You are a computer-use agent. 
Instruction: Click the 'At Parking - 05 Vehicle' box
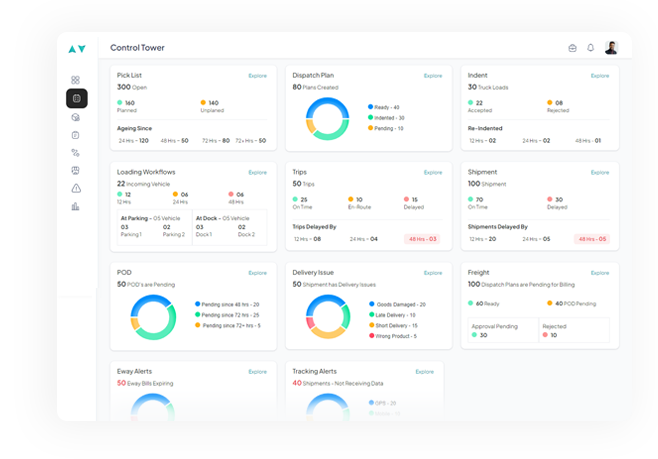(x=154, y=227)
